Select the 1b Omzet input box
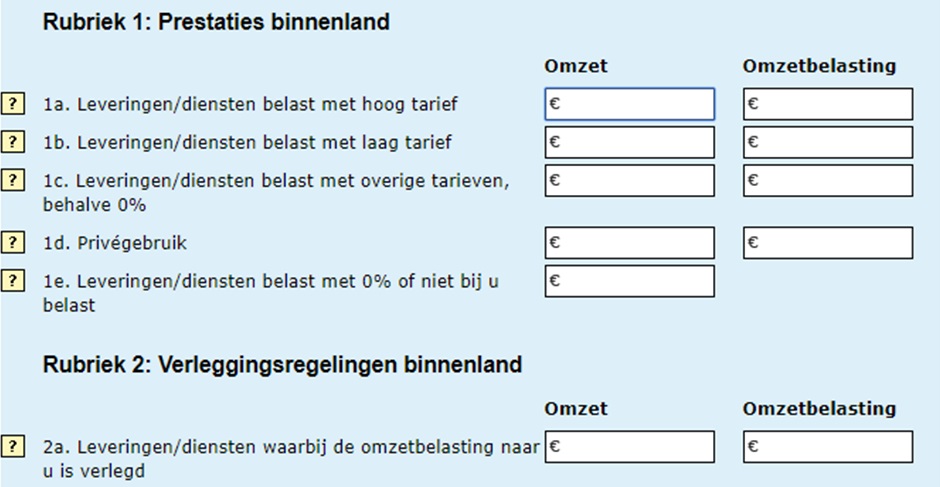940x487 pixels. (x=630, y=142)
